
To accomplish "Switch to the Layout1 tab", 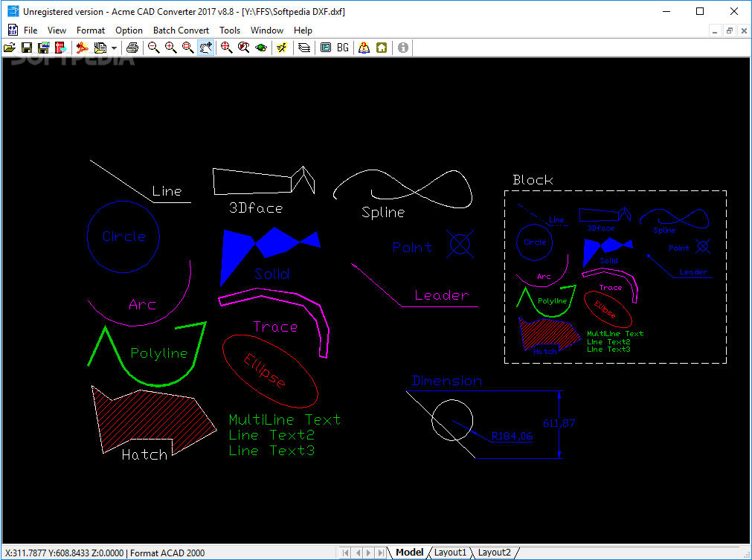I will (x=450, y=553).
